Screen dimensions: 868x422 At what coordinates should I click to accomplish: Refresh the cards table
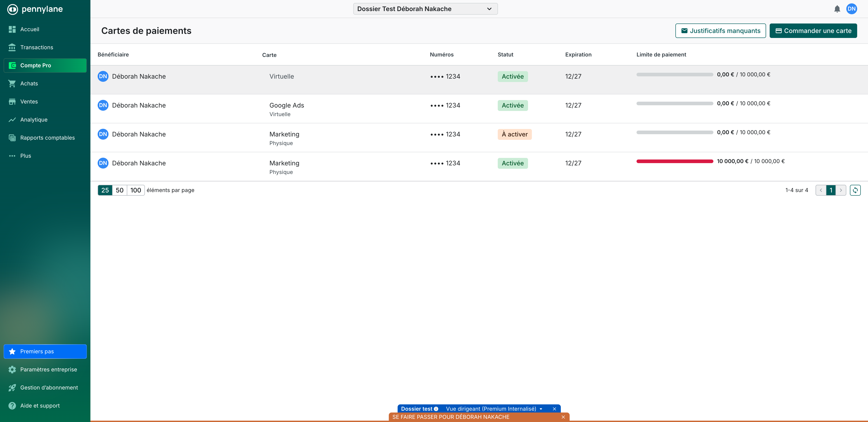coord(855,190)
